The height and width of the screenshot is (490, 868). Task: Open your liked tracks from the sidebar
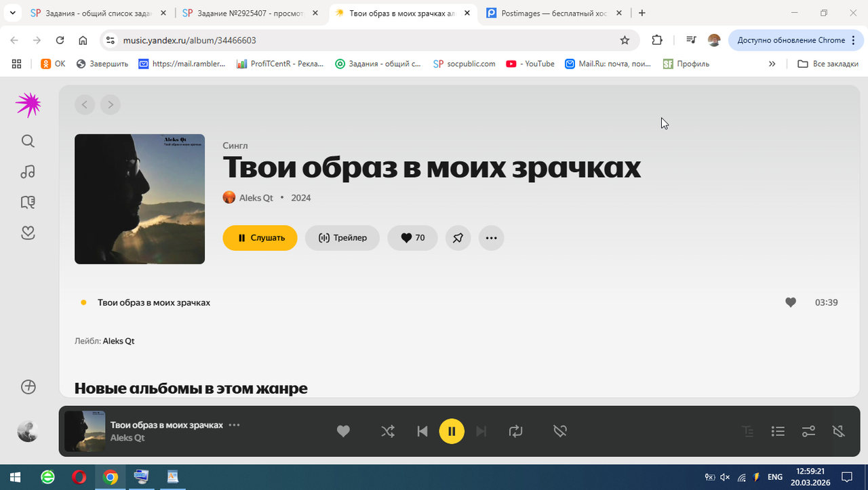click(x=27, y=232)
